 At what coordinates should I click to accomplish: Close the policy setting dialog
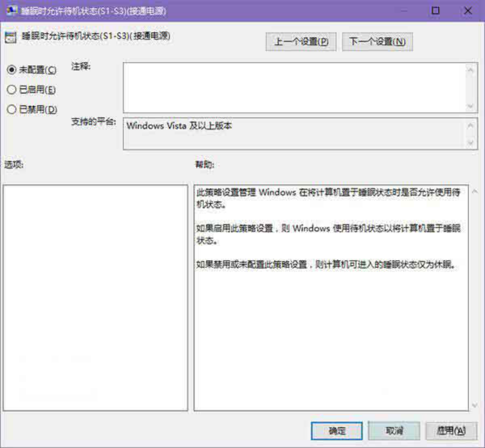(467, 11)
